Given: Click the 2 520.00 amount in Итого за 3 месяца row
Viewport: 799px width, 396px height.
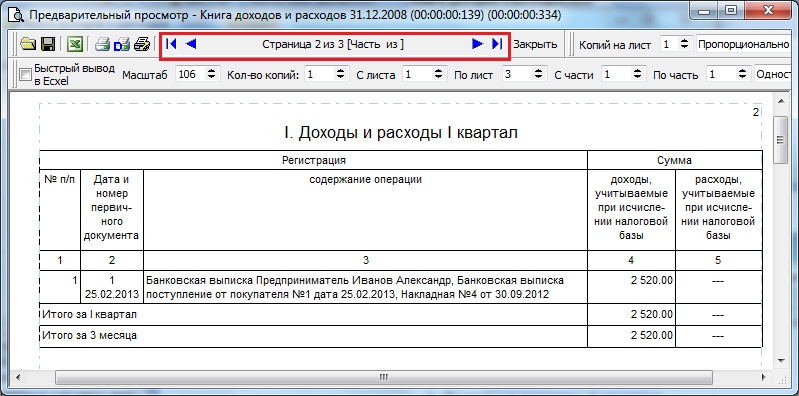Looking at the screenshot, I should [652, 336].
